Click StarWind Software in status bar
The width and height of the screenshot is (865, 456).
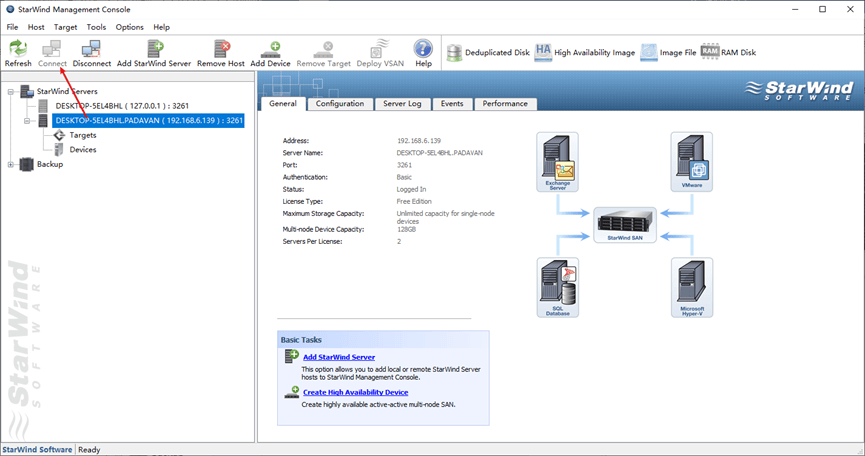37,449
